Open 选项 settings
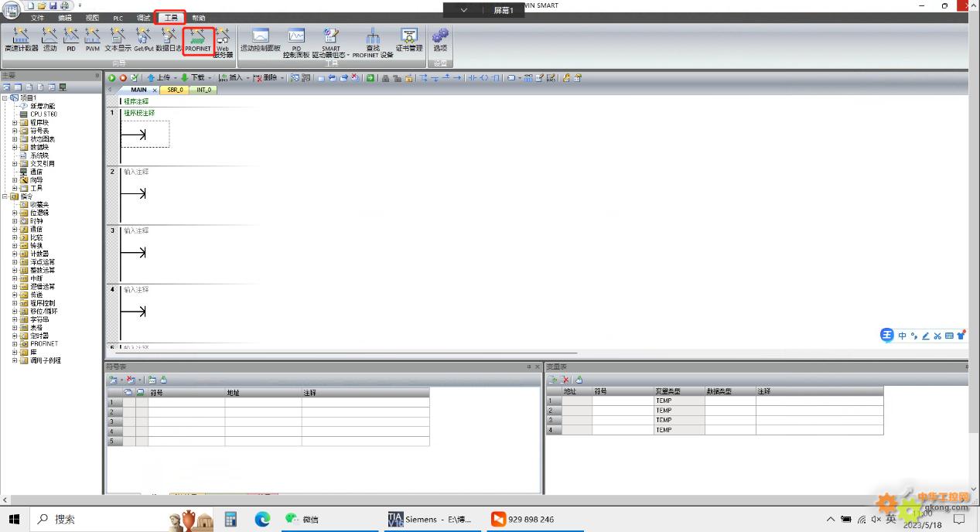The height and width of the screenshot is (532, 980). coord(440,39)
